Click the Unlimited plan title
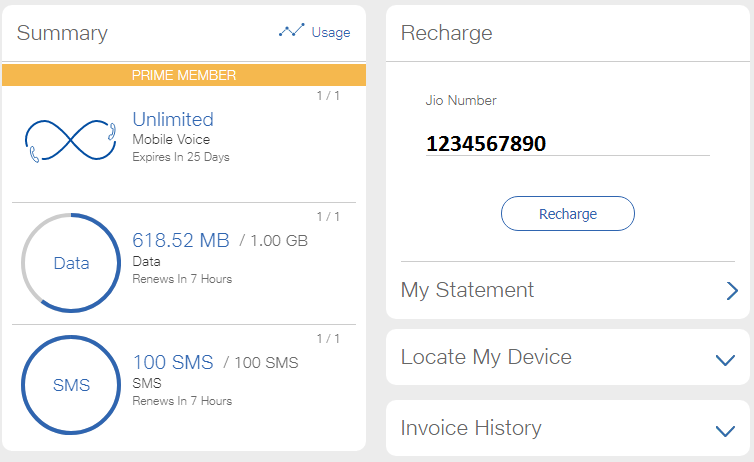The width and height of the screenshot is (754, 462). pos(173,119)
